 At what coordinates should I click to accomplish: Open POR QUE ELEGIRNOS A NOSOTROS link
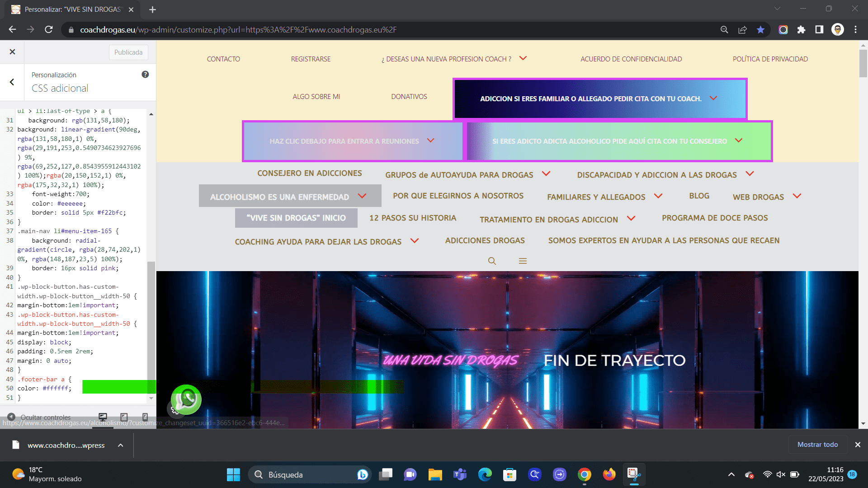[458, 196]
